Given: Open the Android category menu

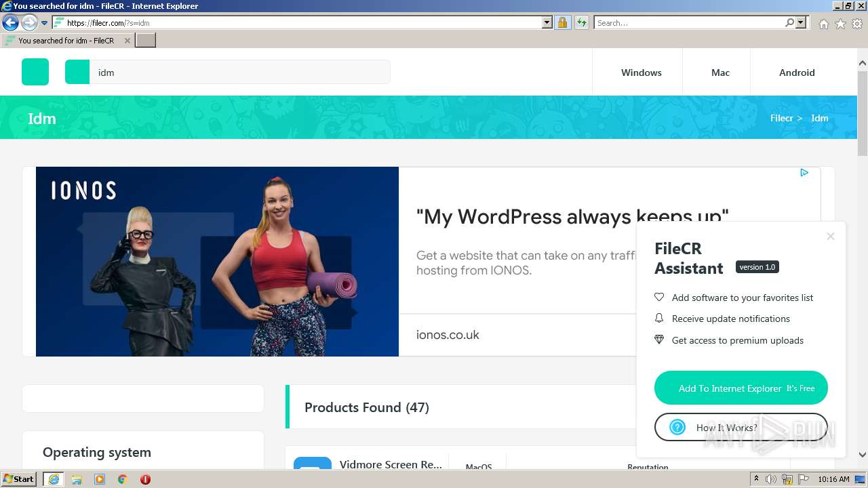Looking at the screenshot, I should point(797,73).
